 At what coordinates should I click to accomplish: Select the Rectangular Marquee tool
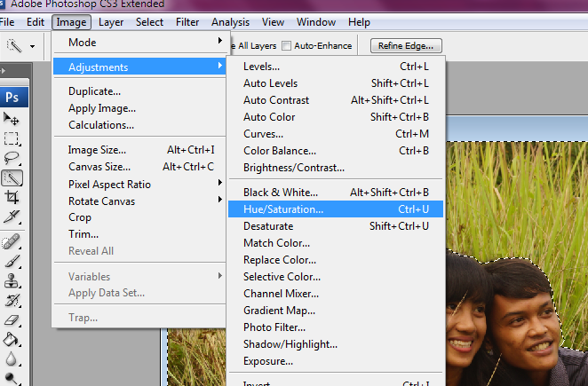12,138
